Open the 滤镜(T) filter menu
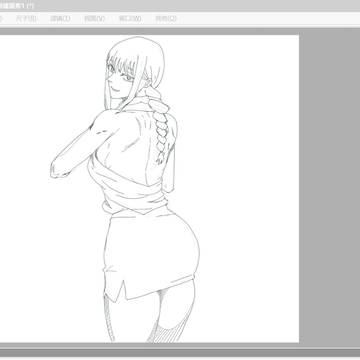The height and width of the screenshot is (360, 360). (x=60, y=19)
